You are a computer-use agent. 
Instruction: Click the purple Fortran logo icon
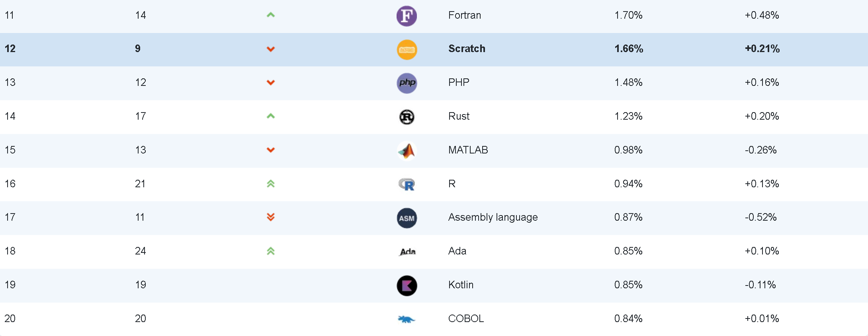407,16
